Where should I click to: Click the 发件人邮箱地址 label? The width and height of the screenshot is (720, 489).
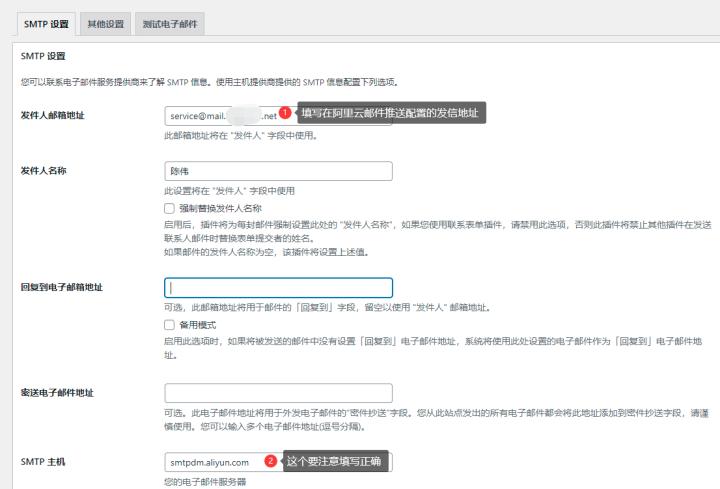[x=52, y=115]
